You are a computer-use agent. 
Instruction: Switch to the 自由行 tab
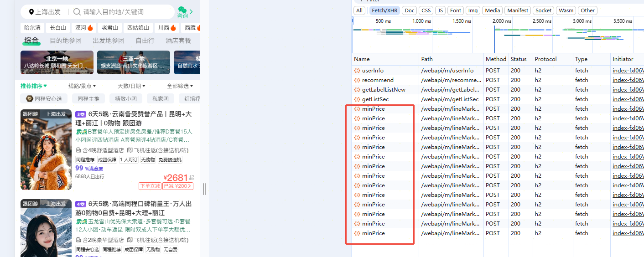(x=145, y=41)
